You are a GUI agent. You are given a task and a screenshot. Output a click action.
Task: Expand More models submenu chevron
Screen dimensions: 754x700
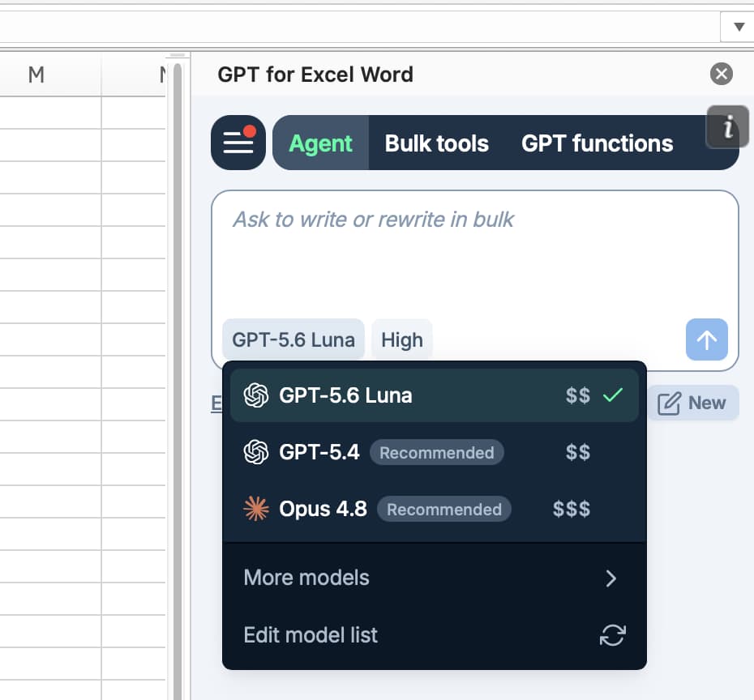(x=611, y=578)
